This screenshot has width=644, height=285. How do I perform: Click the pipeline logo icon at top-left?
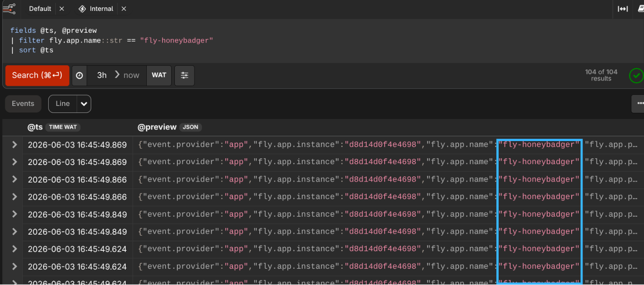(x=9, y=8)
